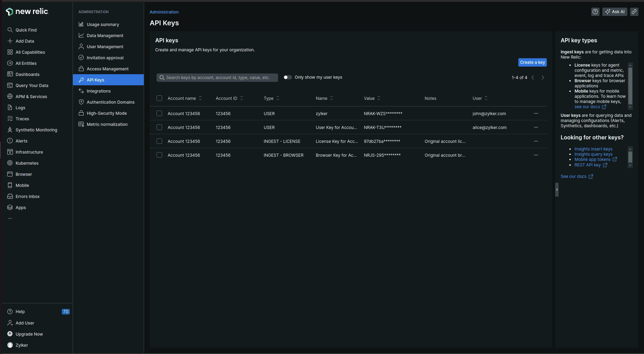Open the Errors Inbox icon
644x354 pixels.
point(10,197)
